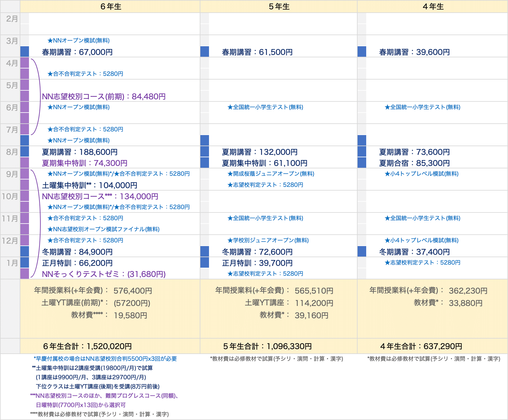
Task: Open the 全国統一小学生テスト link for 5年生
Action: pos(266,107)
